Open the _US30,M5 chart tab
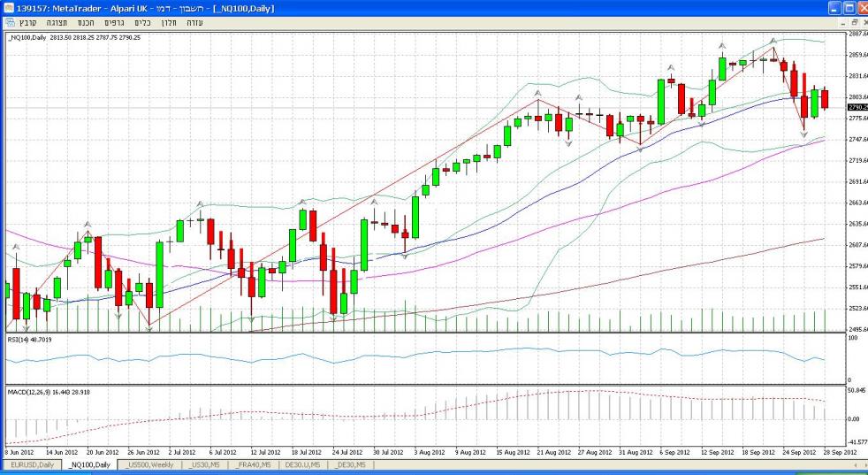The height and width of the screenshot is (475, 868). [x=208, y=464]
